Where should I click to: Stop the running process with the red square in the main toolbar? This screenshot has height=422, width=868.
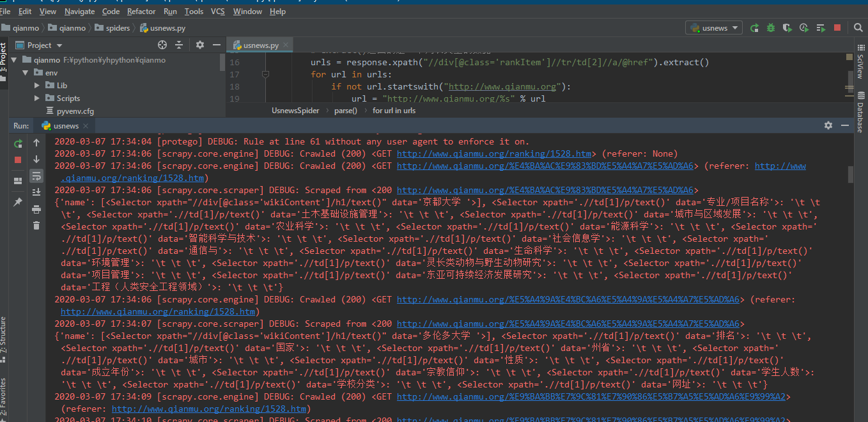(837, 28)
